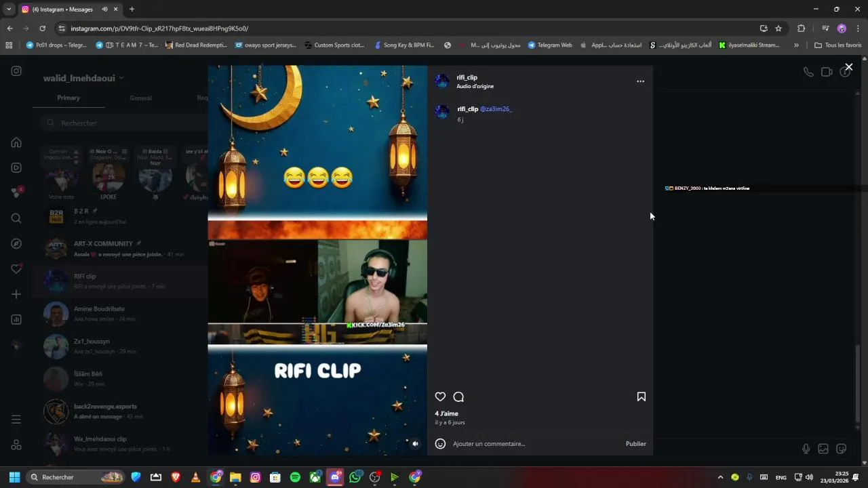Go to Home in the Instagram sidebar
Image resolution: width=868 pixels, height=488 pixels.
(16, 142)
